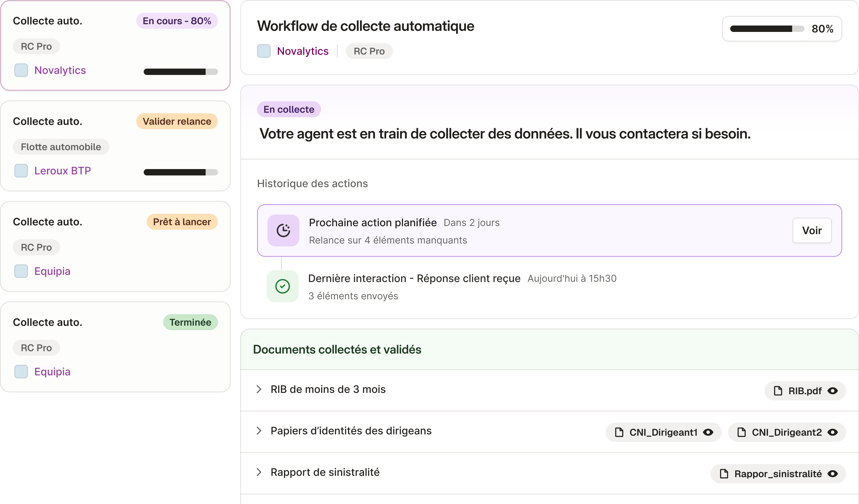This screenshot has height=504, width=859.
Task: Expand the RIB de moins de 3 mois row
Action: 259,389
